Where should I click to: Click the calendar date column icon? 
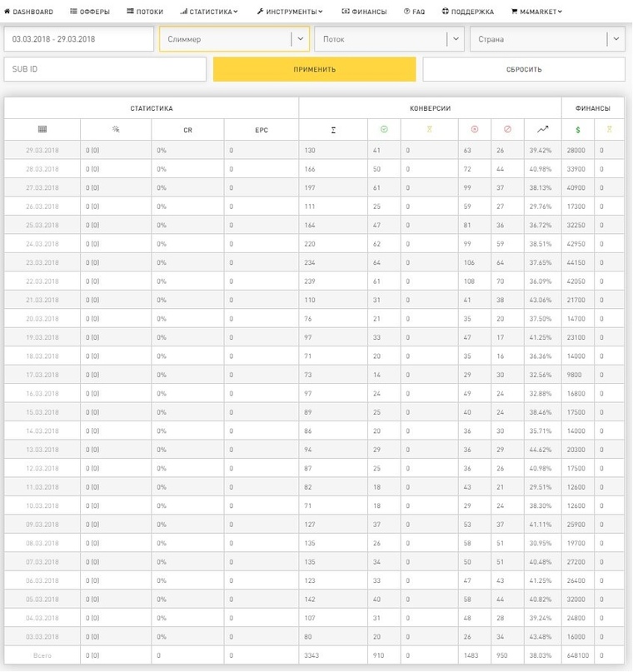(42, 129)
